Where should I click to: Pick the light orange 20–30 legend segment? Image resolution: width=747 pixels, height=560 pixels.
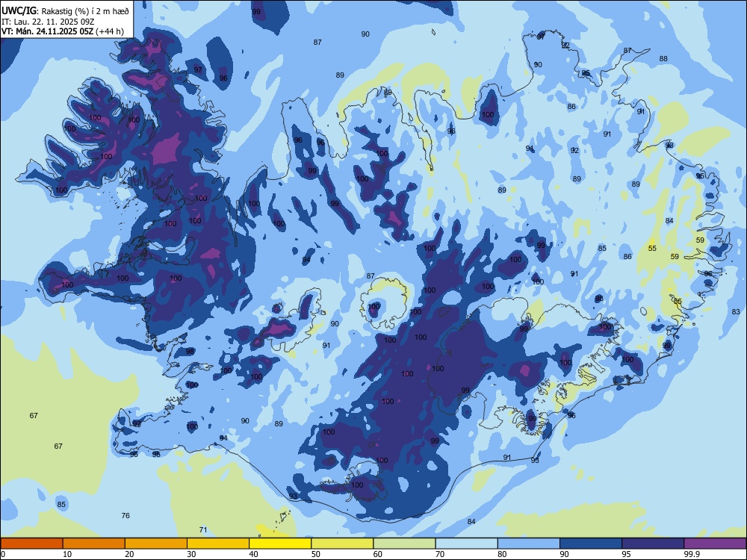(156, 544)
